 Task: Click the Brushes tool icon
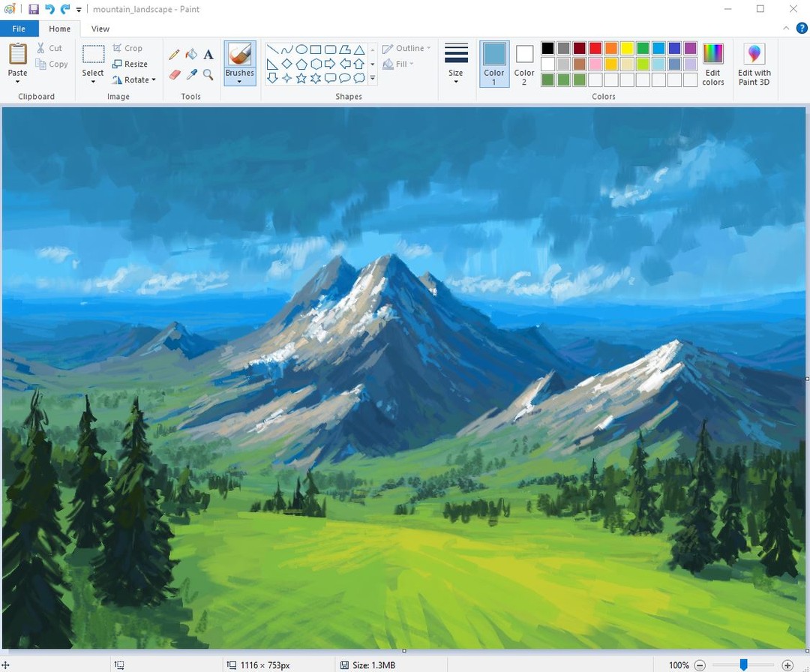[240, 55]
